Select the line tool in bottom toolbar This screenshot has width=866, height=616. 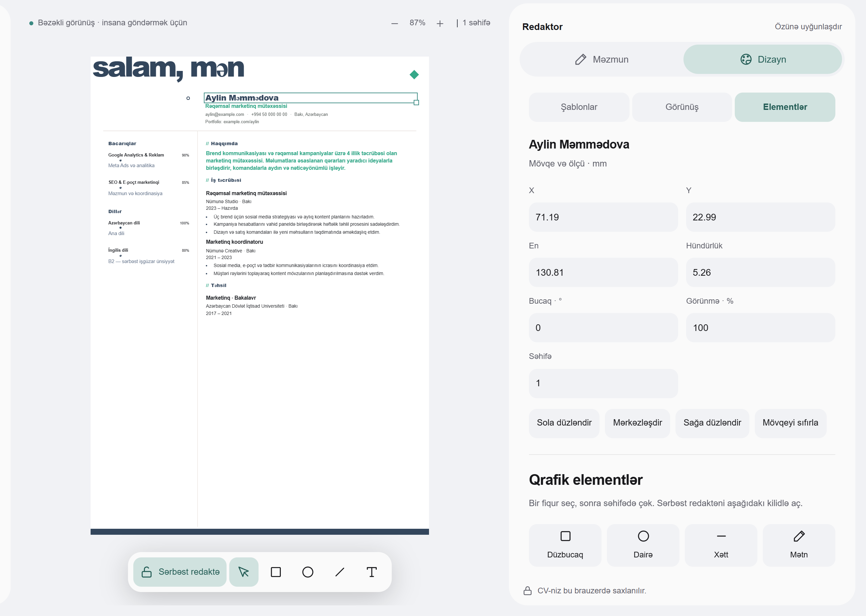click(x=340, y=572)
